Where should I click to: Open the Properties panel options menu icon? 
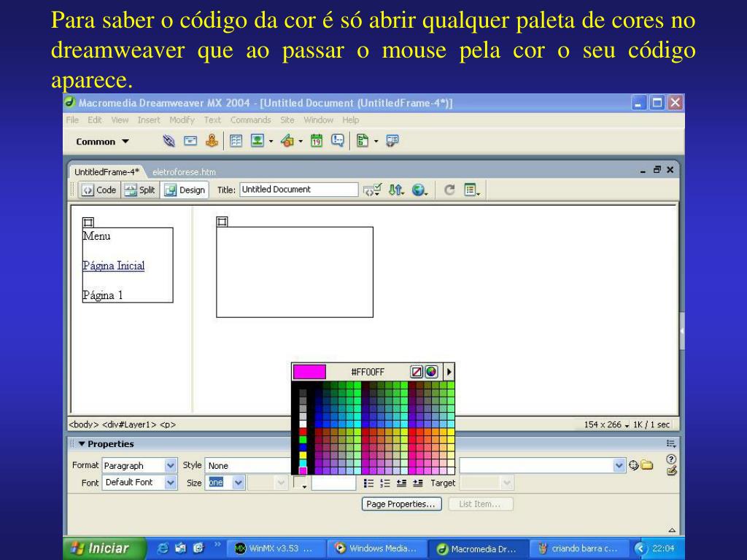671,444
